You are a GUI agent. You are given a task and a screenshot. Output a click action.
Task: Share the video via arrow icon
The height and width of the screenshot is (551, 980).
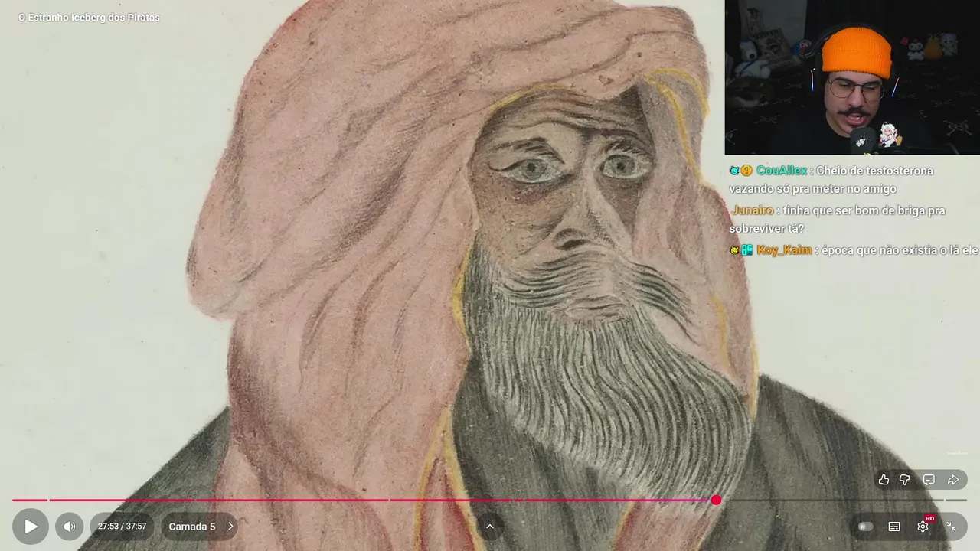(x=953, y=480)
